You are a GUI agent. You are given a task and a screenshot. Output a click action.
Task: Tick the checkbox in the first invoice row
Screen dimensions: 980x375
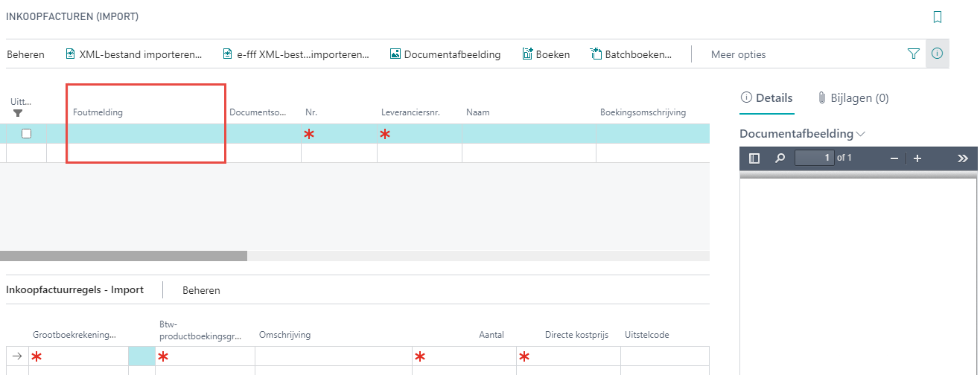tap(27, 134)
